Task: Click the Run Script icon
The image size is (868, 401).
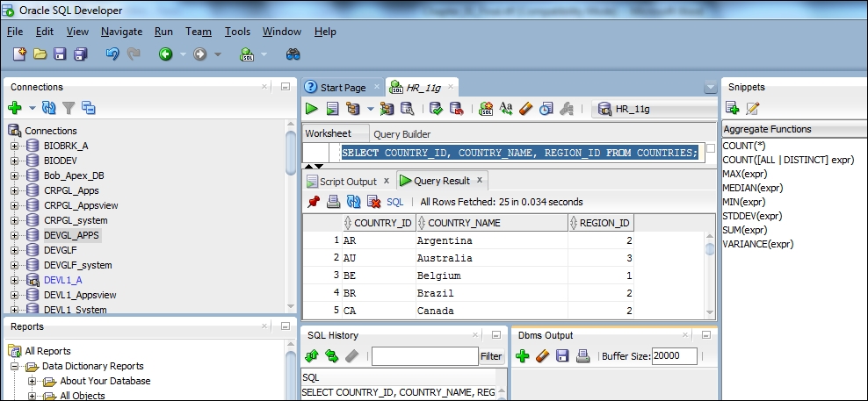Action: (x=332, y=109)
